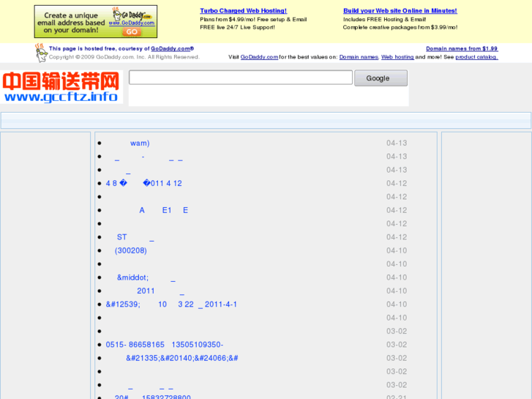The height and width of the screenshot is (399, 532).
Task: Click the Go Daddy logo in banner ad
Action: click(132, 15)
